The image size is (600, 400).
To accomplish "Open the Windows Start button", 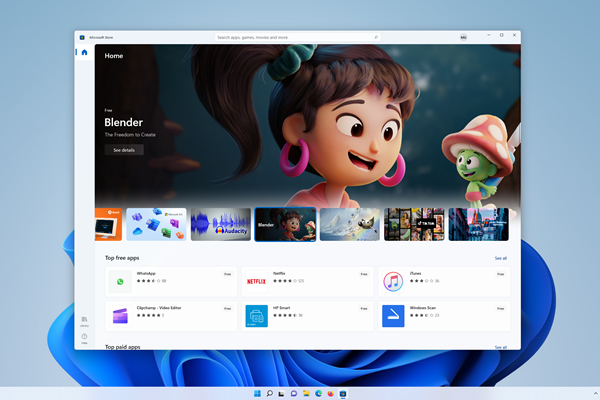I will (257, 393).
